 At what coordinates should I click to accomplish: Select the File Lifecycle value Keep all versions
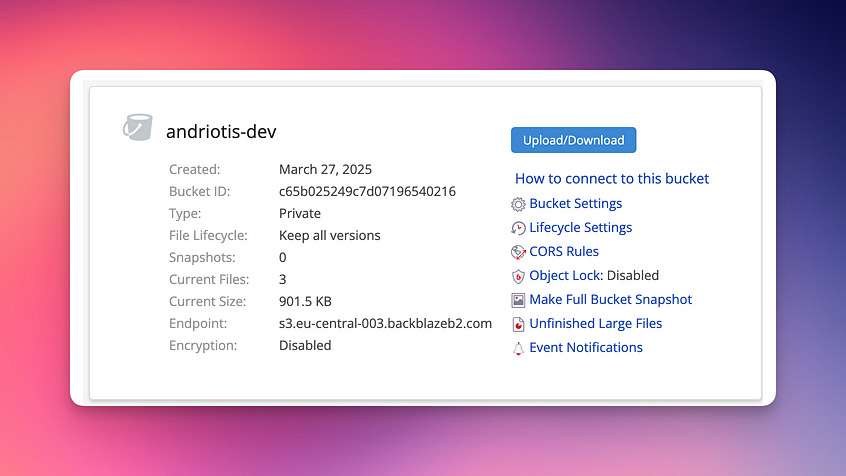(x=330, y=236)
